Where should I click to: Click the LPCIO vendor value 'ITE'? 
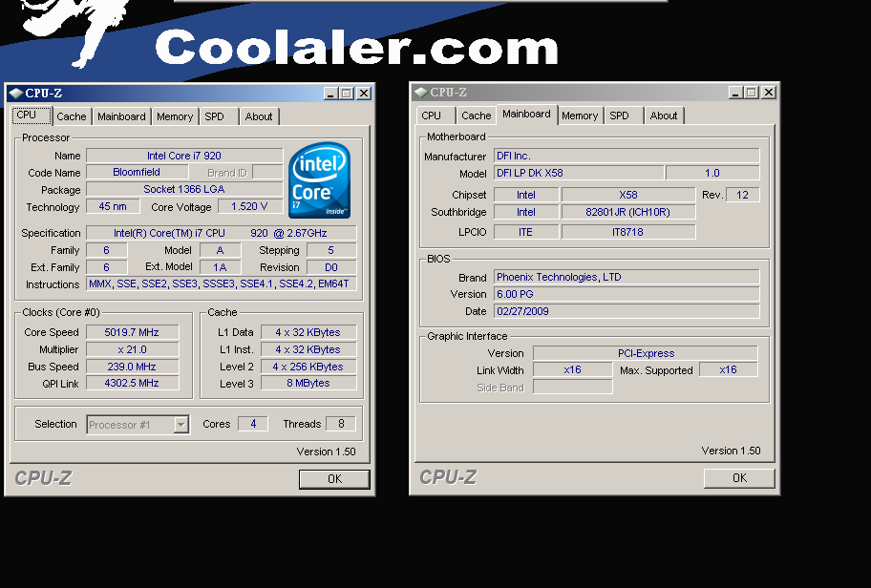pos(526,232)
